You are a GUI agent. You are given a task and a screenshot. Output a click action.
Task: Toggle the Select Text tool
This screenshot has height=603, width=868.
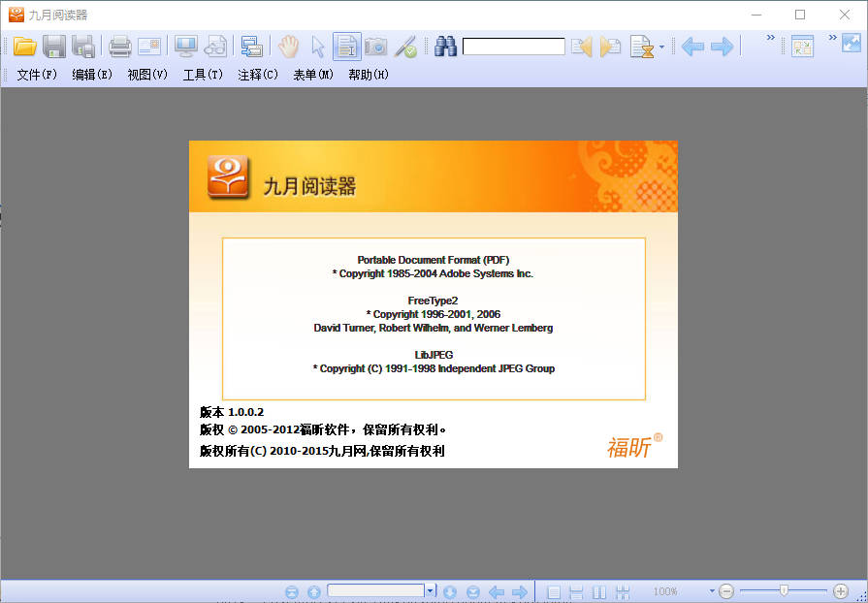tap(347, 47)
